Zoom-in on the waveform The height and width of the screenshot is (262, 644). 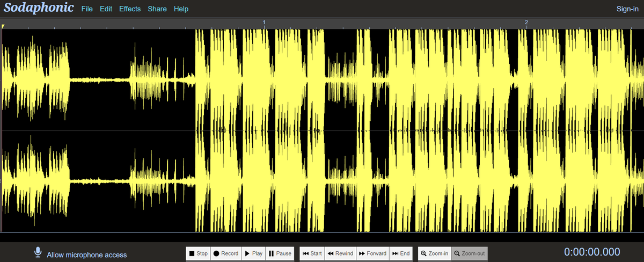click(434, 253)
